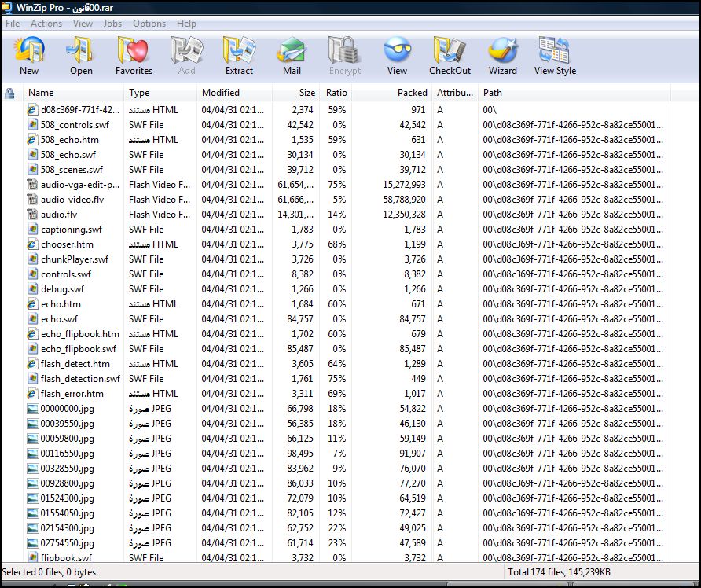Click the Open archive toolbar icon

(81, 50)
